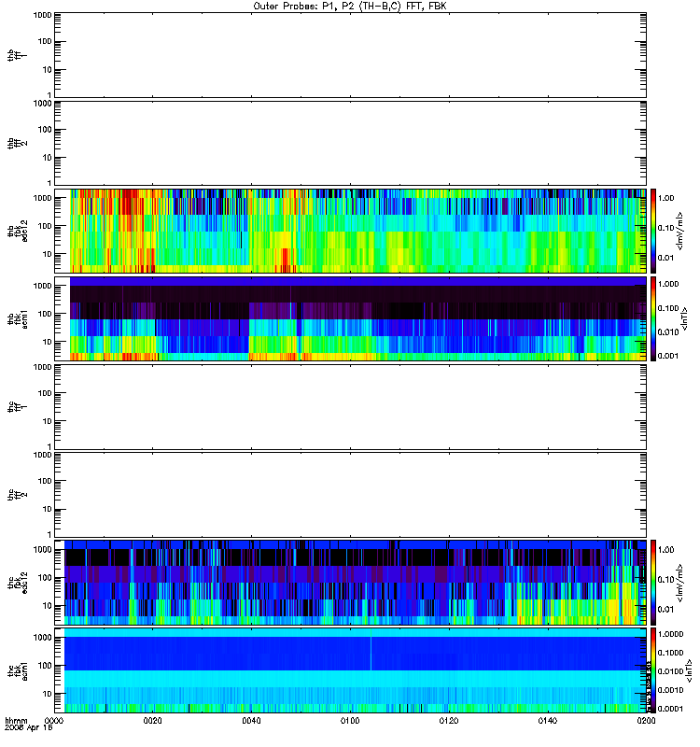This screenshot has height=747, width=700.
Task: Click the 0.01 tick on thc edc12 color bar
Action: [665, 610]
